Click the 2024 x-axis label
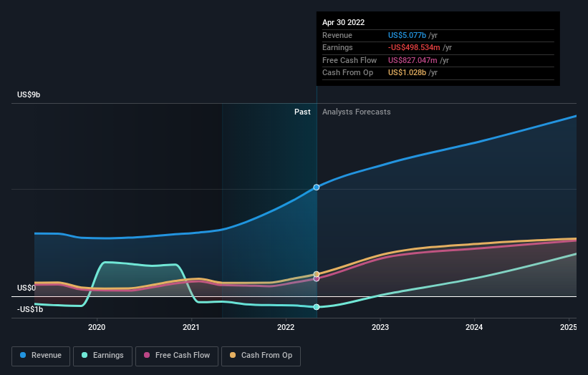Screen dimensions: 588x375 click(474, 328)
